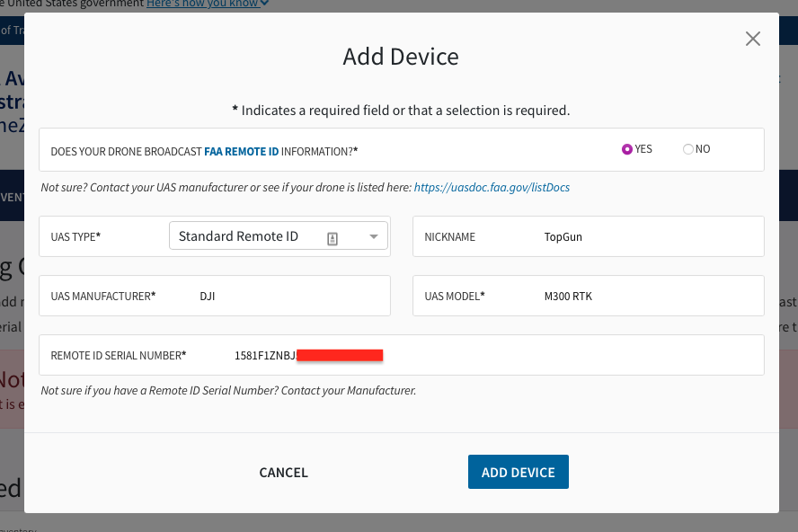
Task: Open the uasdoc.faa.gov/listDocs link
Action: (x=492, y=187)
